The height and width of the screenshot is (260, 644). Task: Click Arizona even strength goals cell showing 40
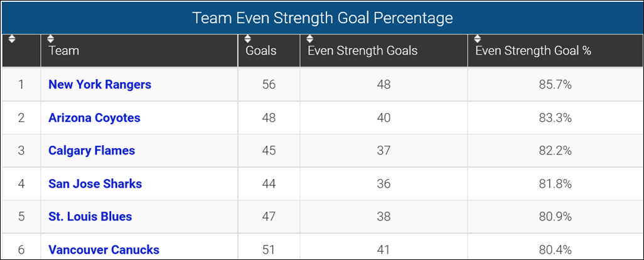(384, 117)
